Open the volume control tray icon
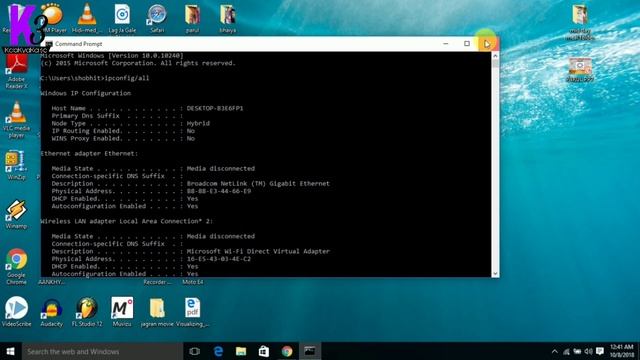The width and height of the screenshot is (640, 360). (x=588, y=351)
